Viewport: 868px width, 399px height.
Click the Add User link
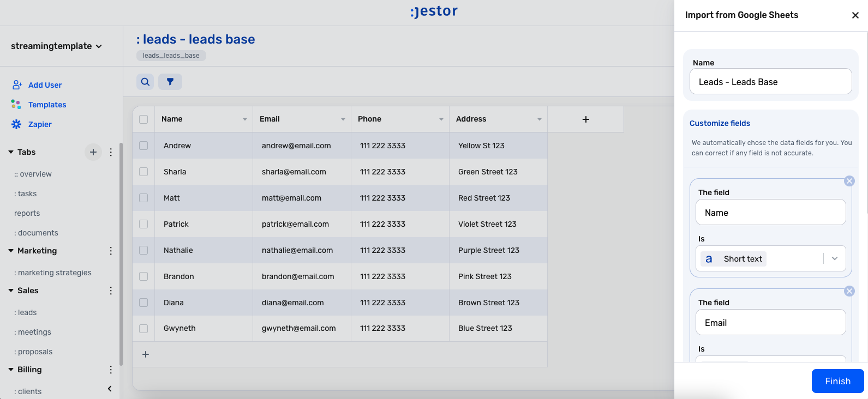(x=45, y=85)
